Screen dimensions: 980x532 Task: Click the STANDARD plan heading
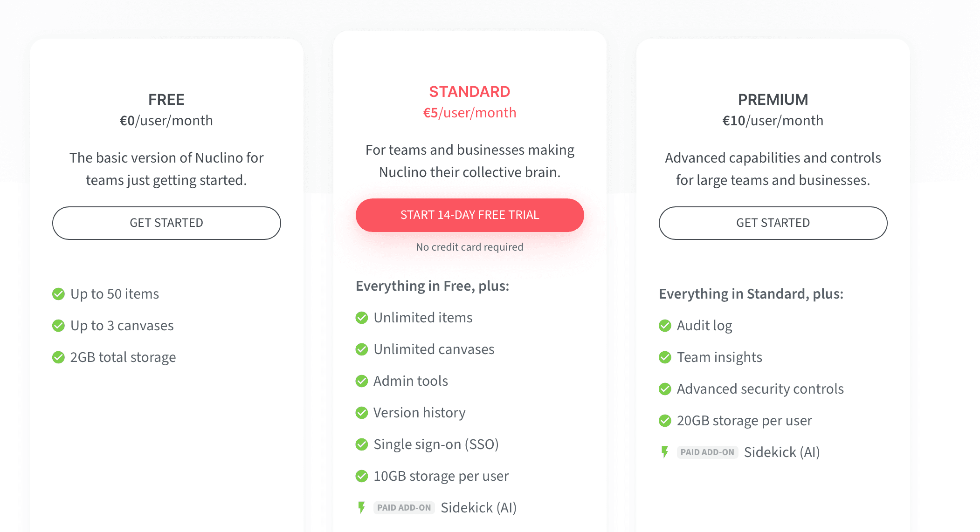coord(469,92)
